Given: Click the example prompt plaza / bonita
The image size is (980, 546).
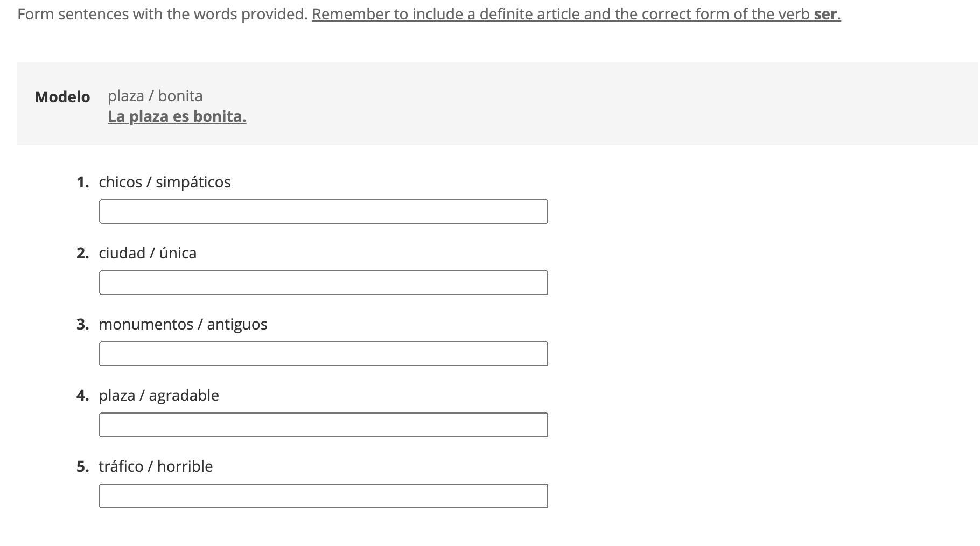Looking at the screenshot, I should pos(155,96).
